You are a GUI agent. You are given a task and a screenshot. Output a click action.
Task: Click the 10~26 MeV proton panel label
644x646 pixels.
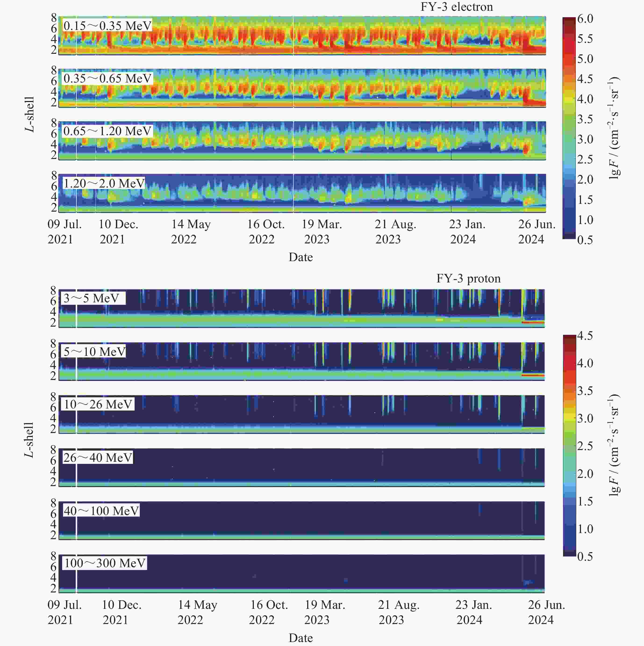[x=98, y=404]
